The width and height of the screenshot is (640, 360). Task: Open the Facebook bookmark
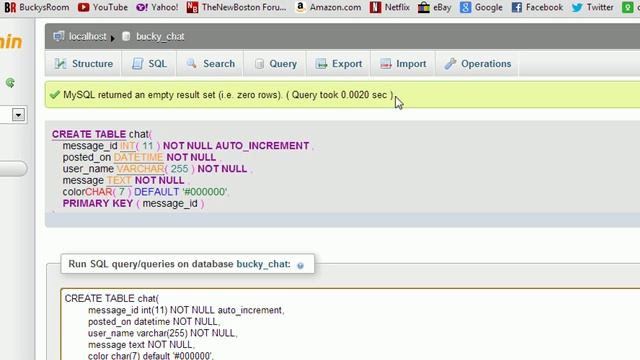pos(537,7)
